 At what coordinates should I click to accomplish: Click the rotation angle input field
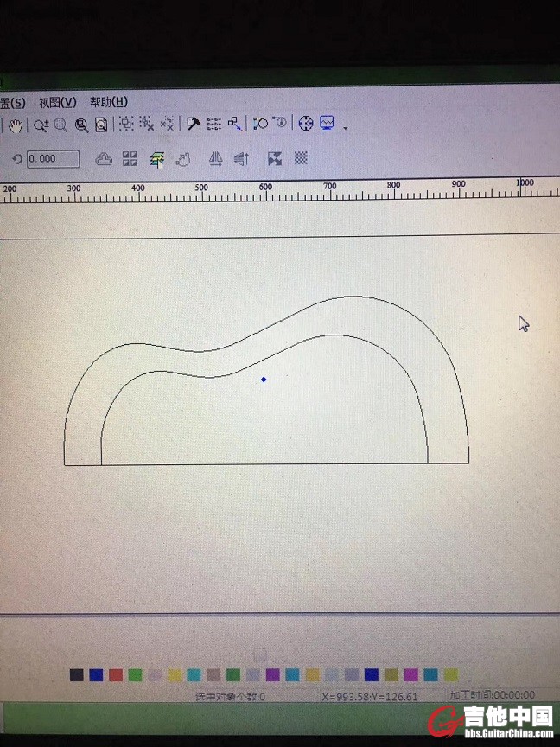point(53,159)
